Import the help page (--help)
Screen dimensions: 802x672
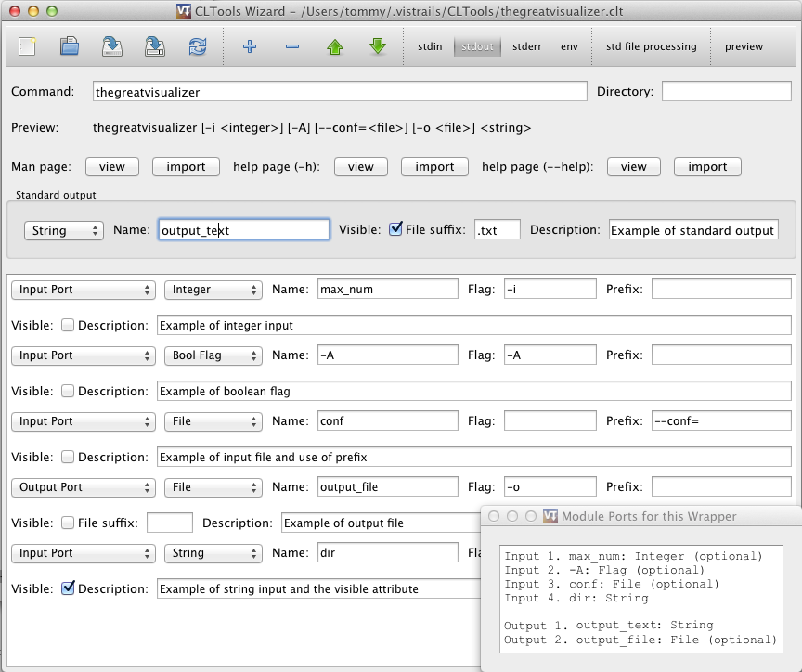click(707, 167)
